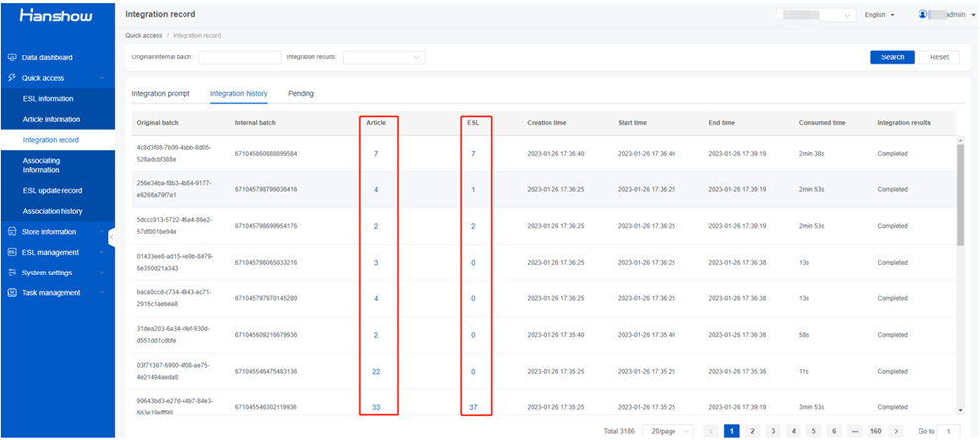The height and width of the screenshot is (440, 980).
Task: Click Total 3186 text
Action: tap(619, 431)
